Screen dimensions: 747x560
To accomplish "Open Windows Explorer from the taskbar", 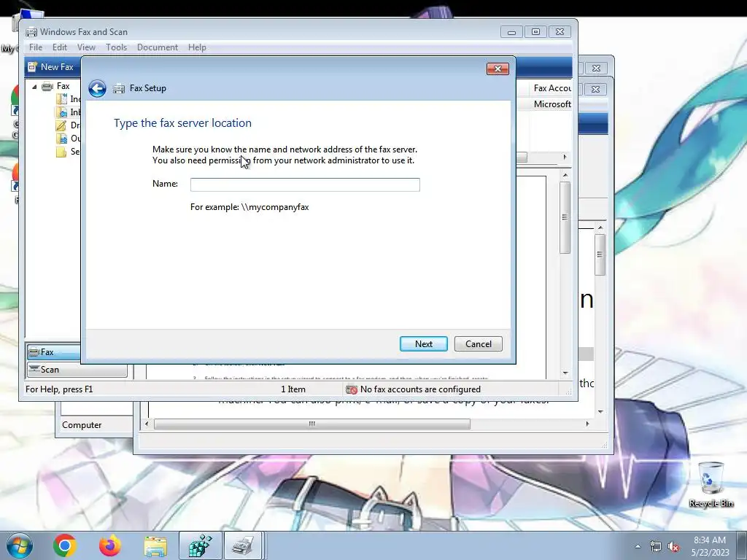I will 155,545.
